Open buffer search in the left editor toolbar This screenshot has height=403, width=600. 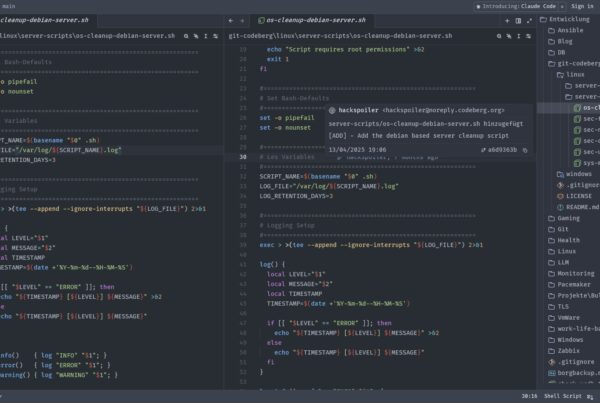(x=186, y=36)
